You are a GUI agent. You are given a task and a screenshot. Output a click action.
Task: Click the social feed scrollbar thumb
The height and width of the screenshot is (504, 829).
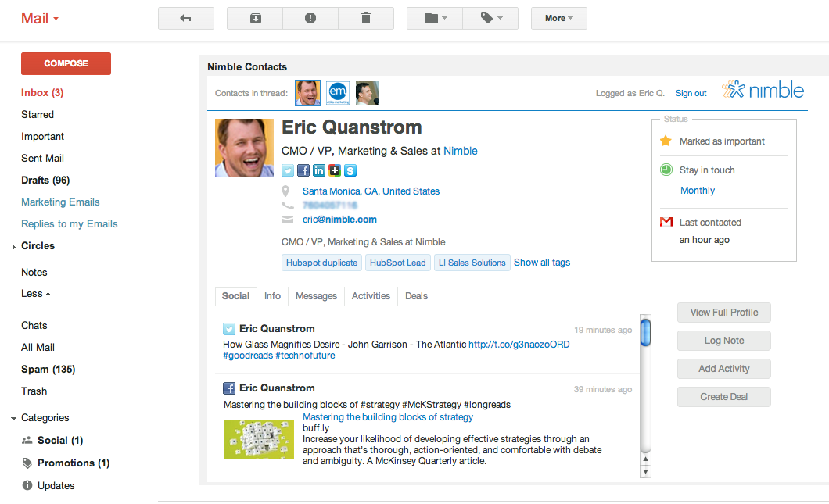pyautogui.click(x=645, y=332)
